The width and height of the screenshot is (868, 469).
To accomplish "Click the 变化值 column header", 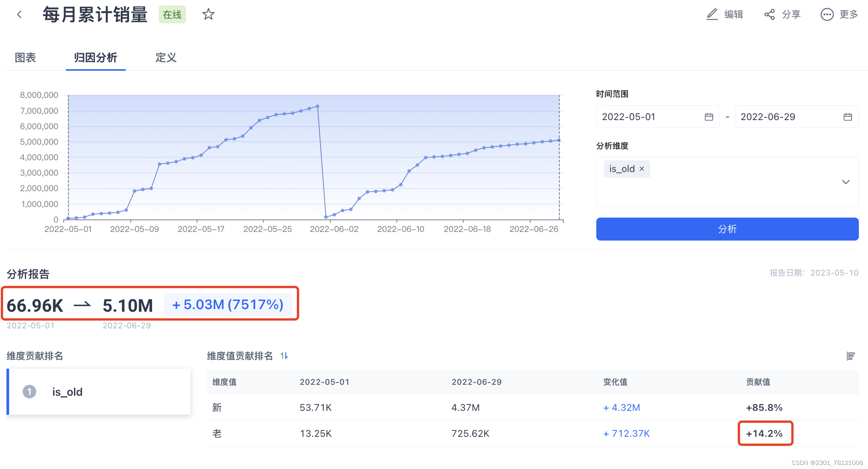I will click(615, 382).
